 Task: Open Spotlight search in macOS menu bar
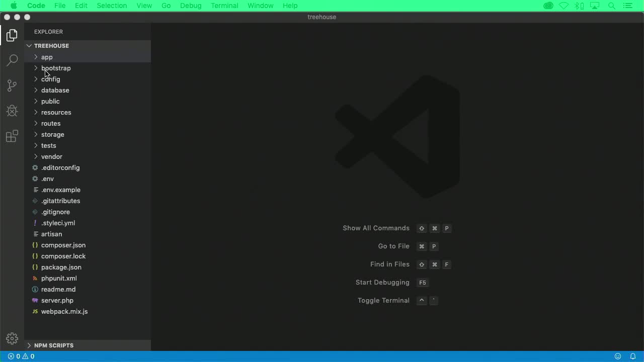pyautogui.click(x=612, y=6)
